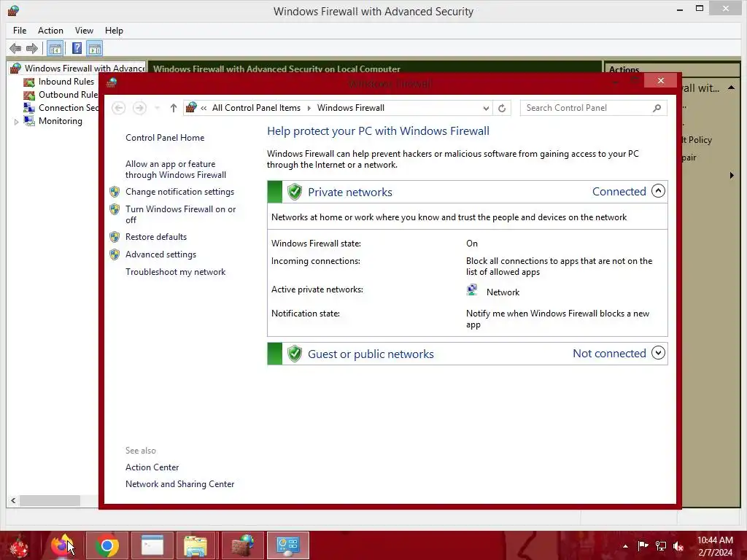Open the address bar history dropdown
Viewport: 747px width, 560px height.
pos(485,108)
